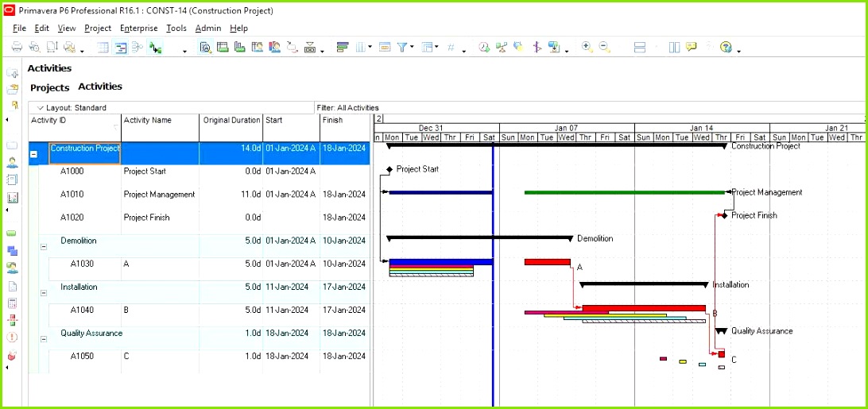Show the Resource Usage Profile icon

click(274, 47)
